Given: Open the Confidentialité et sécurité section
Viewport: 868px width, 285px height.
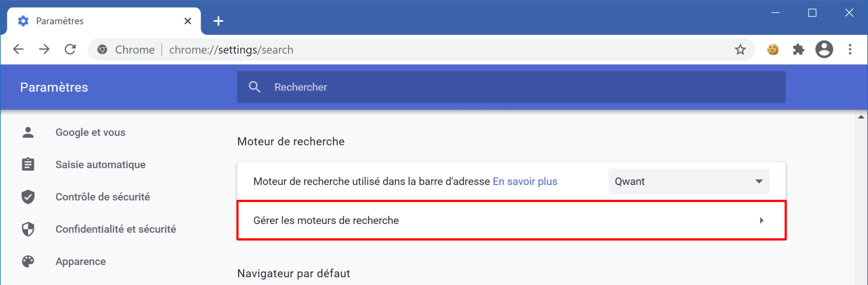Looking at the screenshot, I should click(116, 229).
